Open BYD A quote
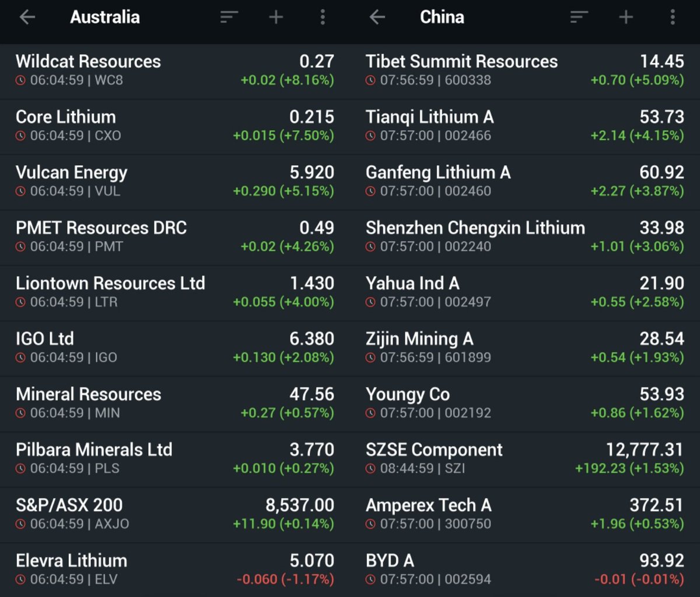This screenshot has height=597, width=700. [x=525, y=570]
